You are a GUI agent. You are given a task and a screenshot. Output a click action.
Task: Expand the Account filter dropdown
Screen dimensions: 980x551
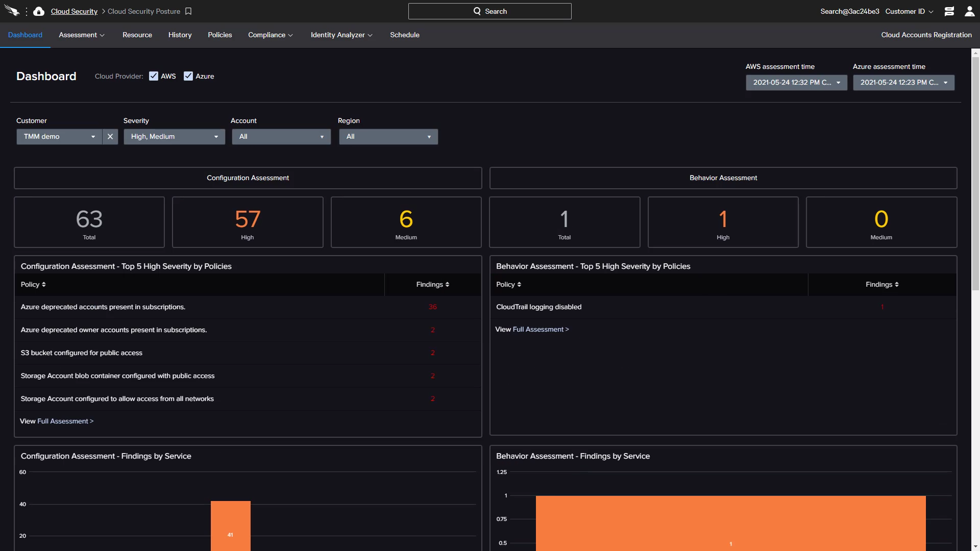281,137
